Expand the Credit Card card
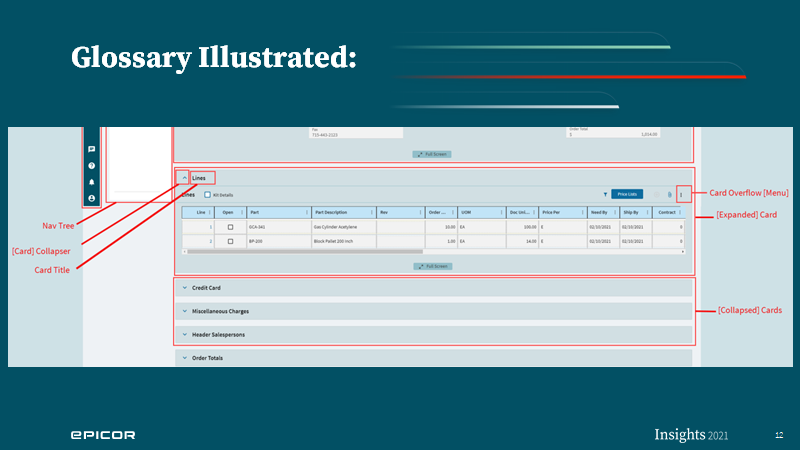800x450 pixels. (x=185, y=288)
